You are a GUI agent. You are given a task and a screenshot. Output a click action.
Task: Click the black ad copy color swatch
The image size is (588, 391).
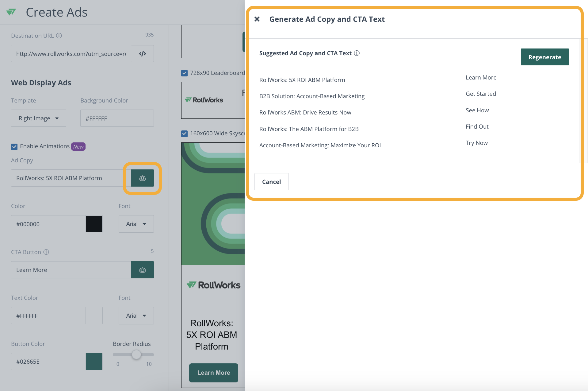tap(94, 224)
